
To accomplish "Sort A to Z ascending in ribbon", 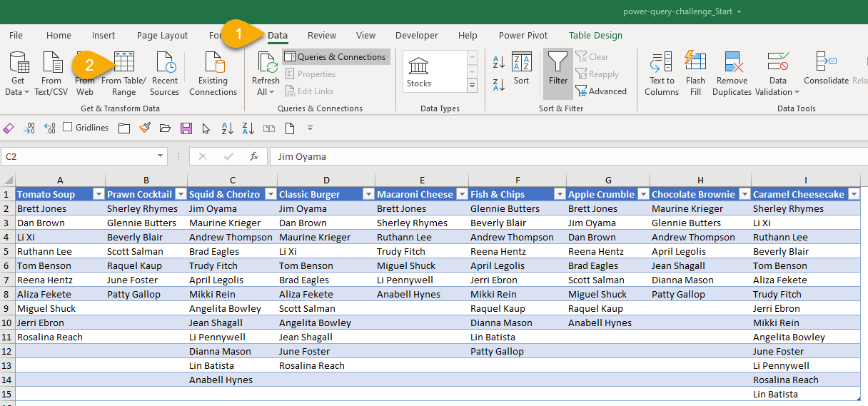I will (499, 63).
